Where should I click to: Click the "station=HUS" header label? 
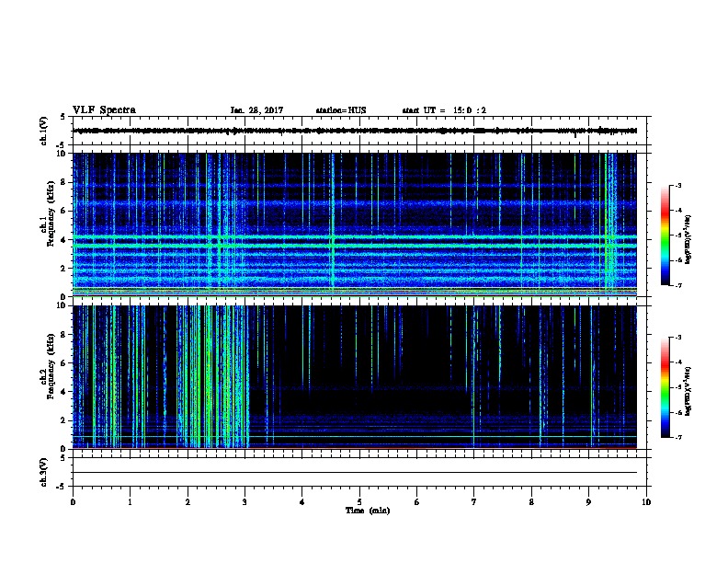pyautogui.click(x=341, y=110)
